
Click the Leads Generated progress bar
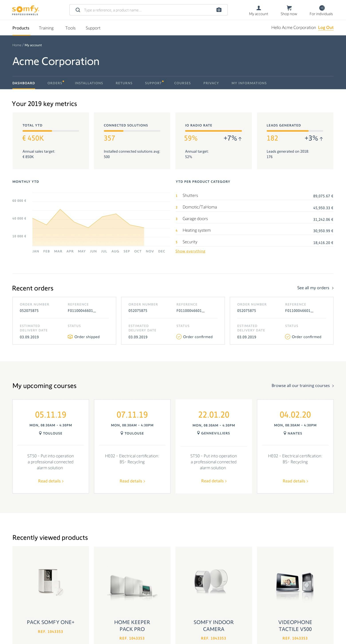[x=295, y=131]
